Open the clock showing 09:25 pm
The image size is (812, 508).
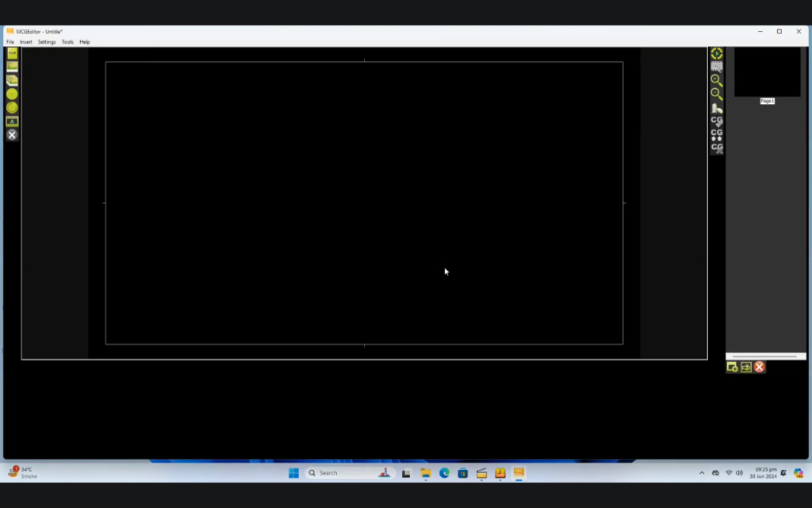[763, 473]
